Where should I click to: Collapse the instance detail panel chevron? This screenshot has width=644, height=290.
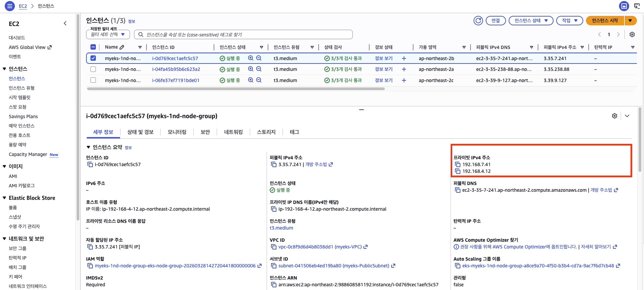click(x=627, y=116)
